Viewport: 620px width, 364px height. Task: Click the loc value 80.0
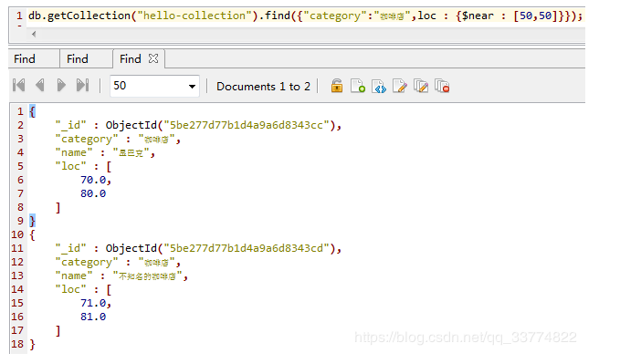[93, 193]
